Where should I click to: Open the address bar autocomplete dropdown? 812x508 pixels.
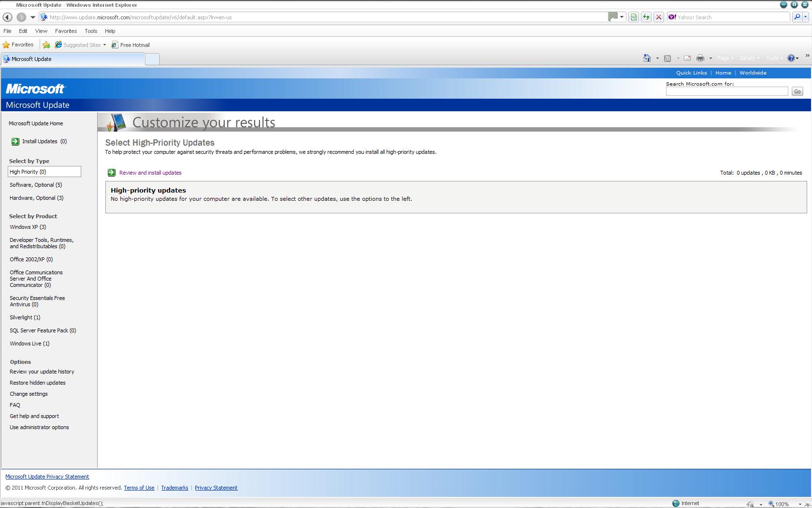pyautogui.click(x=622, y=17)
